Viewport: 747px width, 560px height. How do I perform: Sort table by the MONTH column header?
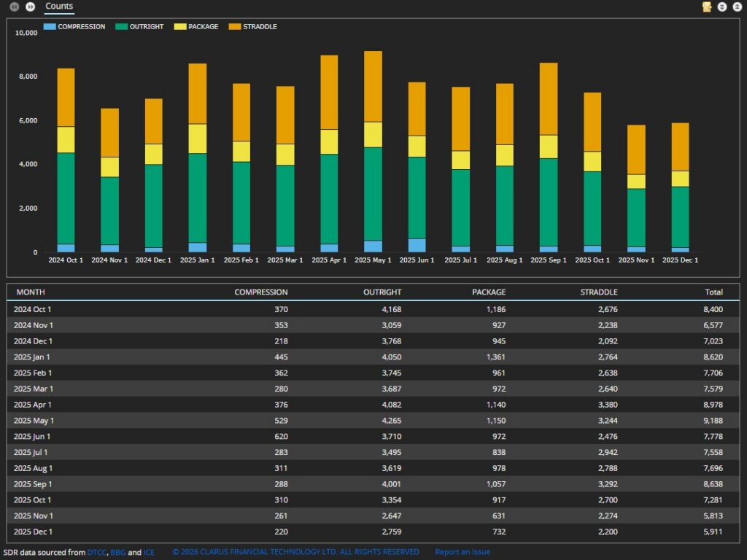pos(31,292)
